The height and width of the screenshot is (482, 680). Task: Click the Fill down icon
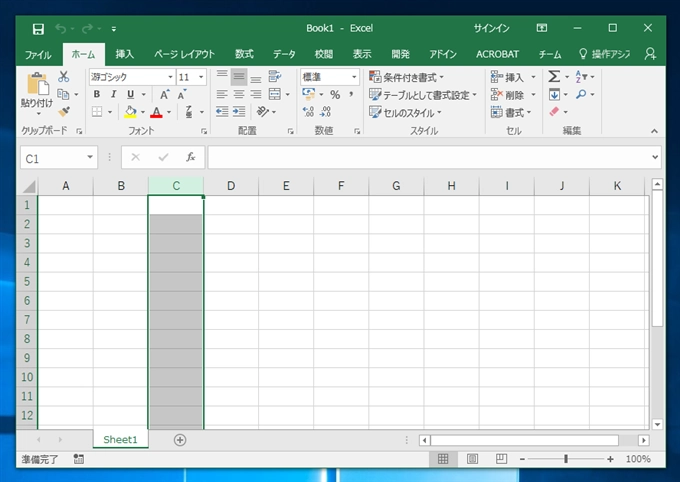(x=554, y=94)
